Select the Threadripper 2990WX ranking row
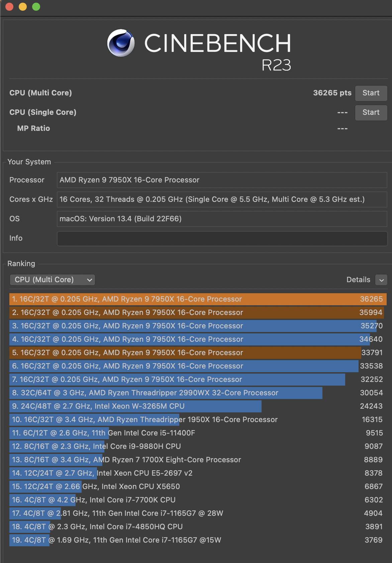The image size is (392, 563). (x=198, y=393)
